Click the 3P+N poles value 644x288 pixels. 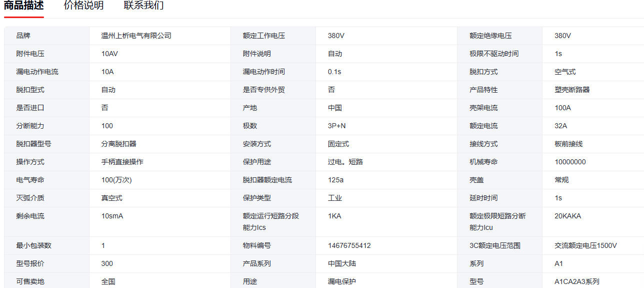click(336, 126)
